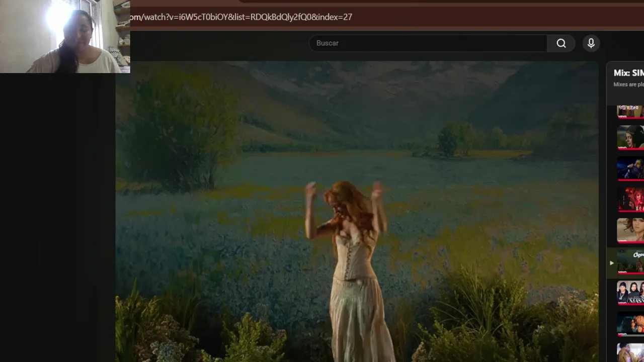Focus the Buscar search field
The height and width of the screenshot is (362, 644).
pyautogui.click(x=428, y=43)
